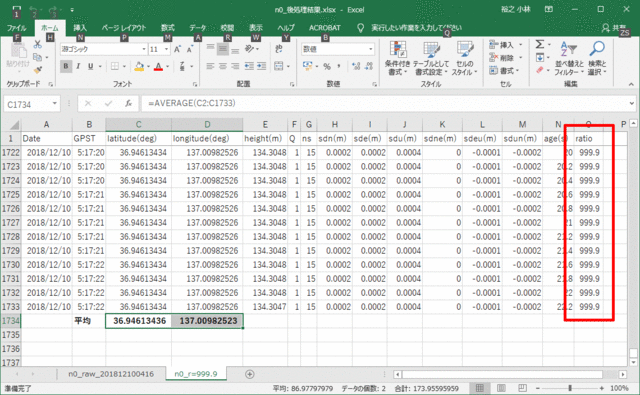Open the number format dropdown (数値)
This screenshot has height=395, width=640.
click(x=370, y=49)
